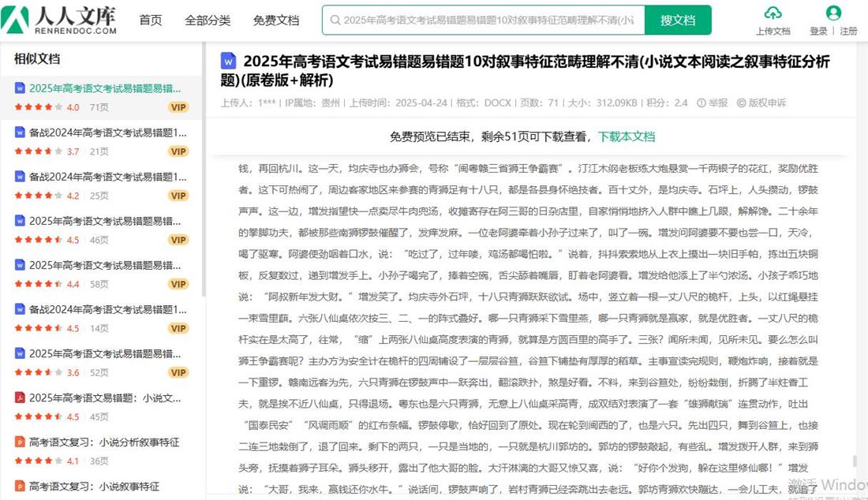Open the 全部分类 menu
Screen dimensions: 868x500
click(207, 21)
